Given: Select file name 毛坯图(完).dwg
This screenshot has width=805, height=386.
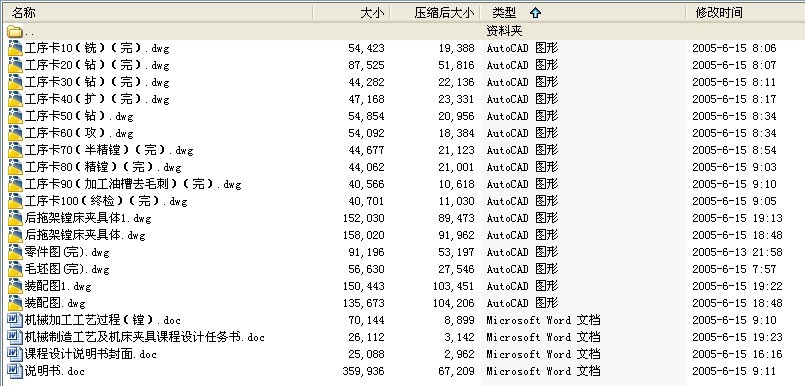Looking at the screenshot, I should coord(67,268).
